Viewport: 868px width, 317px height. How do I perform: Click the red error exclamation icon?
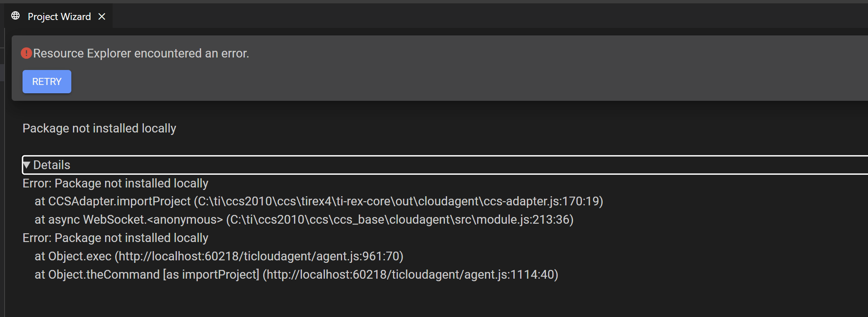tap(26, 53)
